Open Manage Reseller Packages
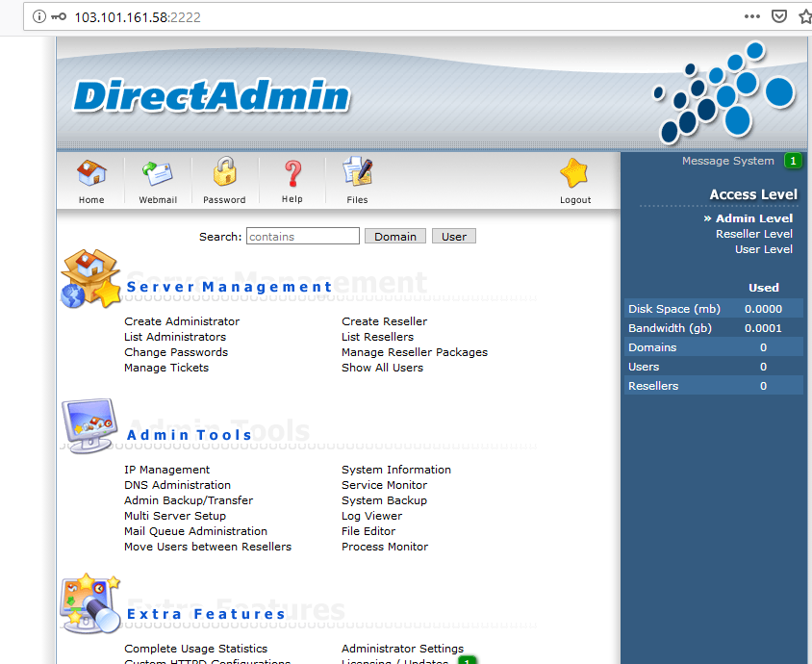The width and height of the screenshot is (812, 664). [415, 352]
